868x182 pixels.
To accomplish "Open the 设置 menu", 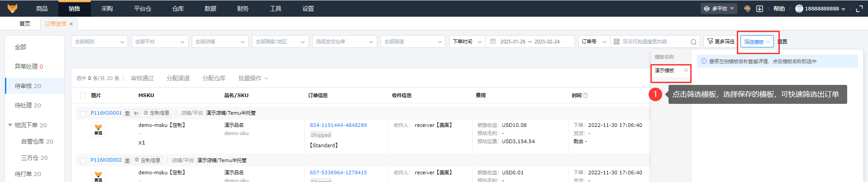I will click(308, 9).
